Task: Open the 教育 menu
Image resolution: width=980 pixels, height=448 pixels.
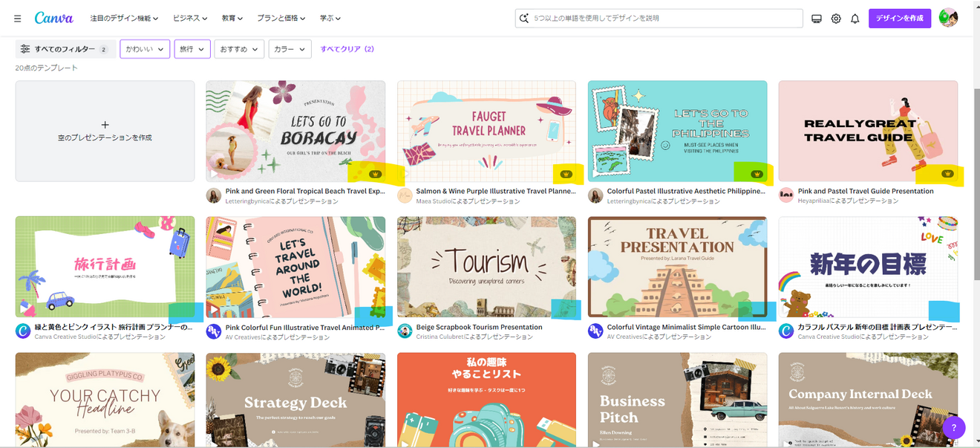Action: pos(231,18)
